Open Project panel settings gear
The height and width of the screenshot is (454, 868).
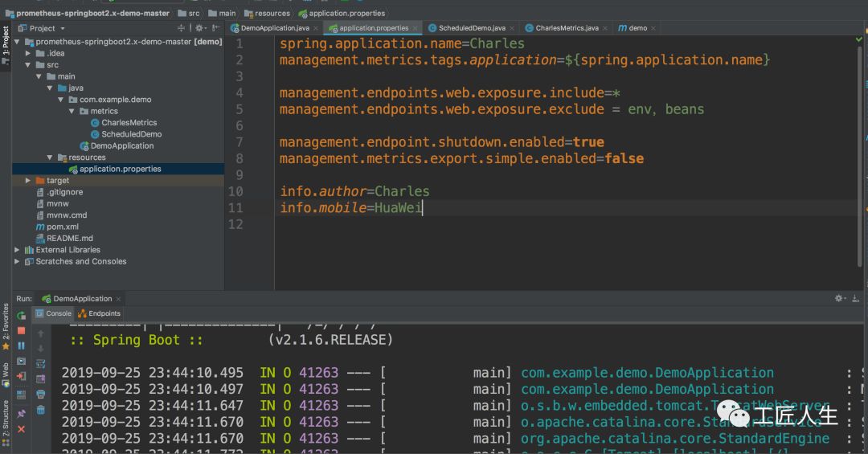point(199,28)
